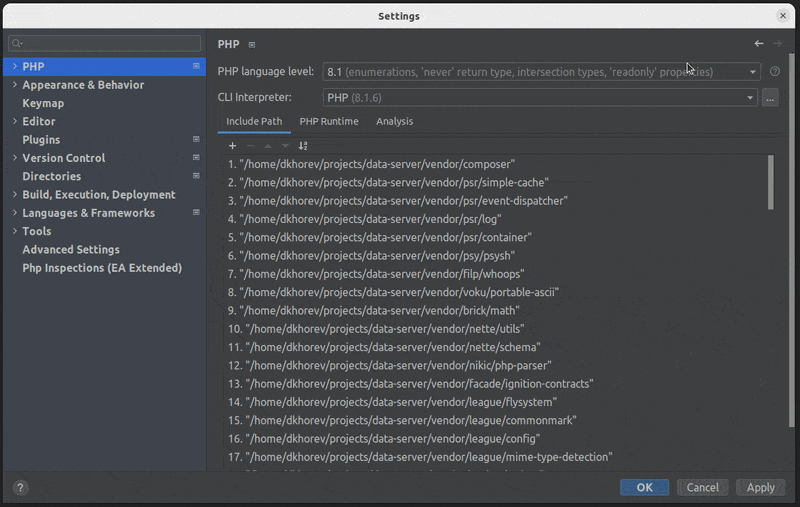Apply the settings changes
Image resolution: width=800 pixels, height=507 pixels.
coord(760,488)
